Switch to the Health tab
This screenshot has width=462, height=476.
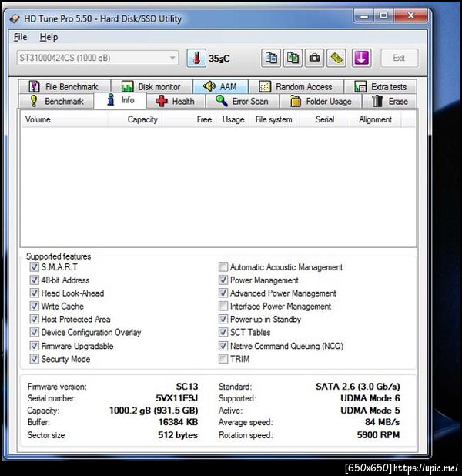coord(176,101)
